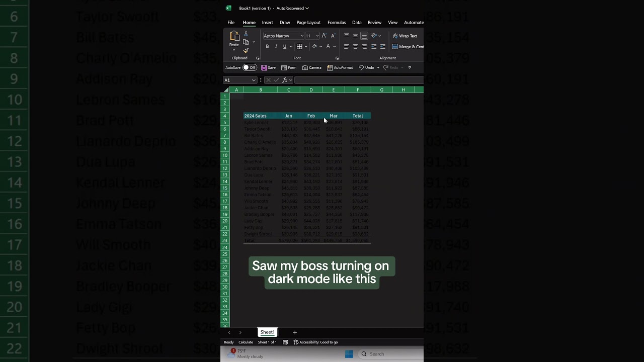The height and width of the screenshot is (362, 644).
Task: Open the Borders dropdown arrow
Action: (305, 46)
